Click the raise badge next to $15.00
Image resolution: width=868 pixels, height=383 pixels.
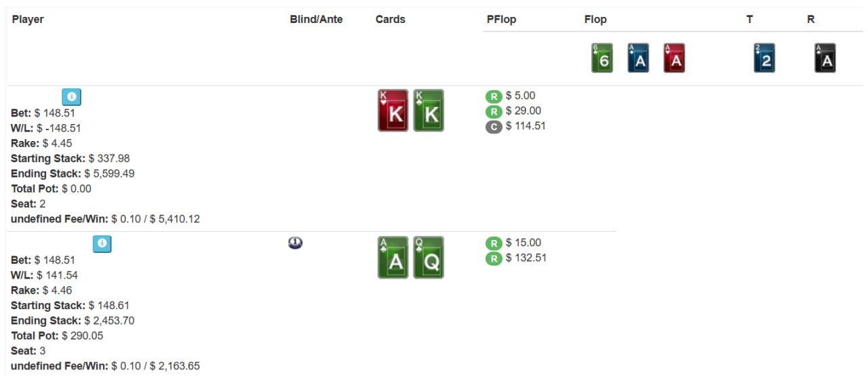coord(494,243)
